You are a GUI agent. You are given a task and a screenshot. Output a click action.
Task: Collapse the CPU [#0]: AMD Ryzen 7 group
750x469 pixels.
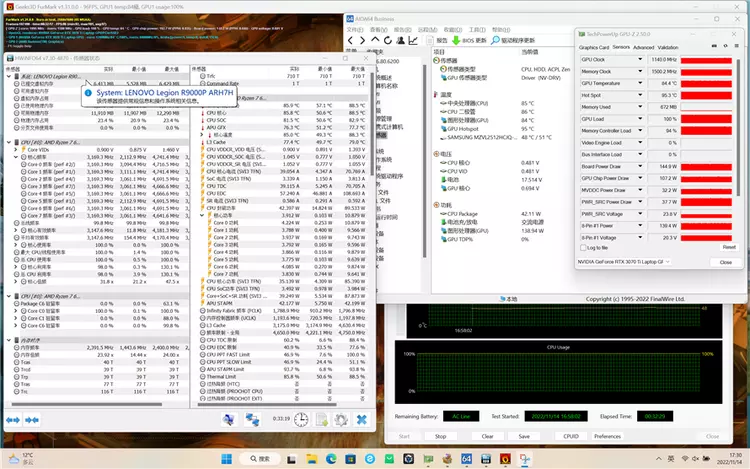9,142
